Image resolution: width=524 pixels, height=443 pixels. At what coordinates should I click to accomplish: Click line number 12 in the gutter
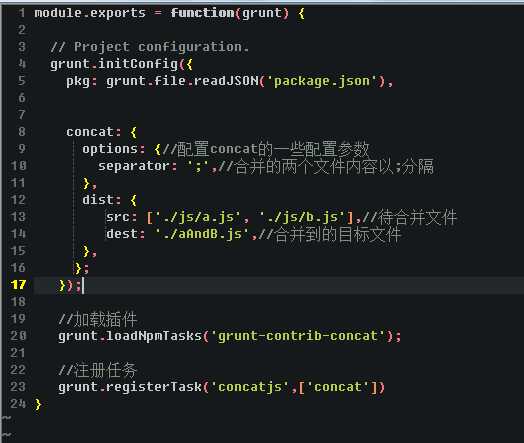pos(18,200)
